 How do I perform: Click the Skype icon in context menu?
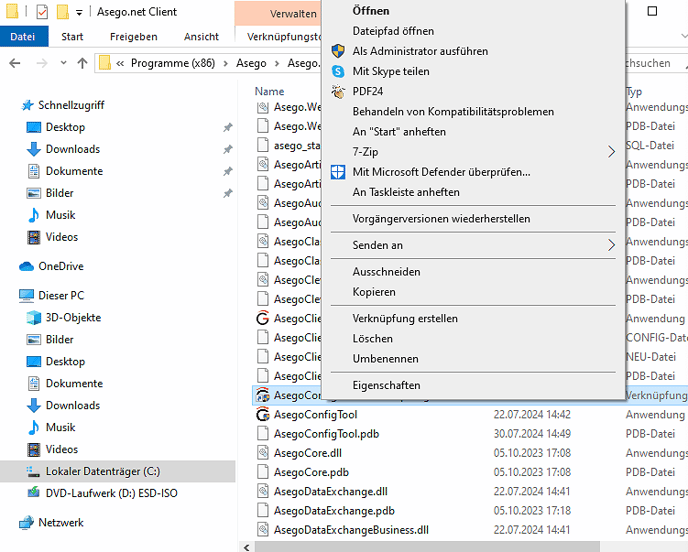[x=338, y=71]
